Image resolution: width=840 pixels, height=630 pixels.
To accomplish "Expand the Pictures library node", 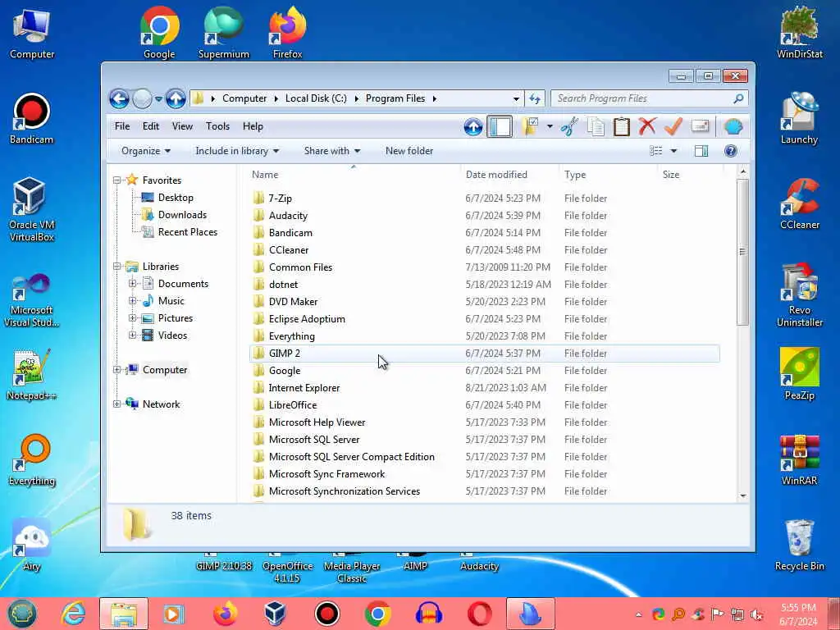I will [132, 317].
